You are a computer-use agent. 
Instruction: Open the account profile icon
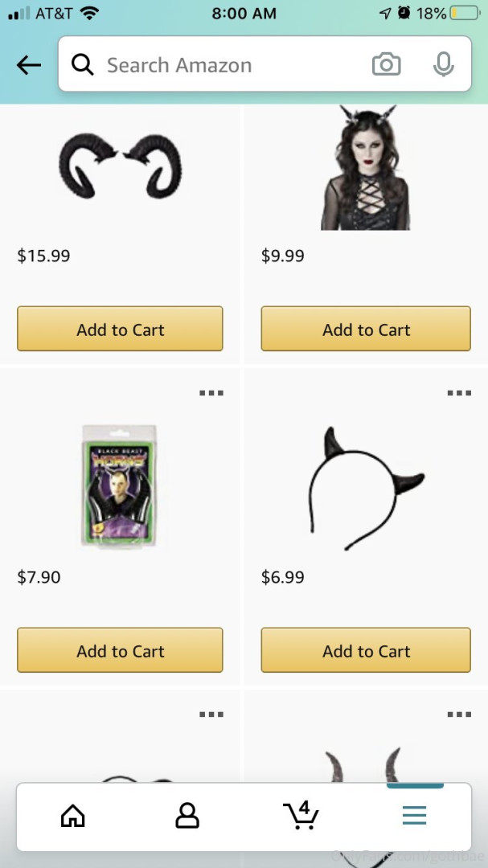[187, 816]
